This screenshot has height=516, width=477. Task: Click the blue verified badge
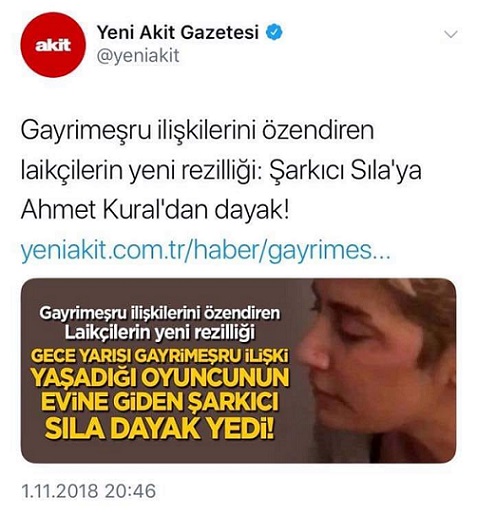tap(274, 32)
